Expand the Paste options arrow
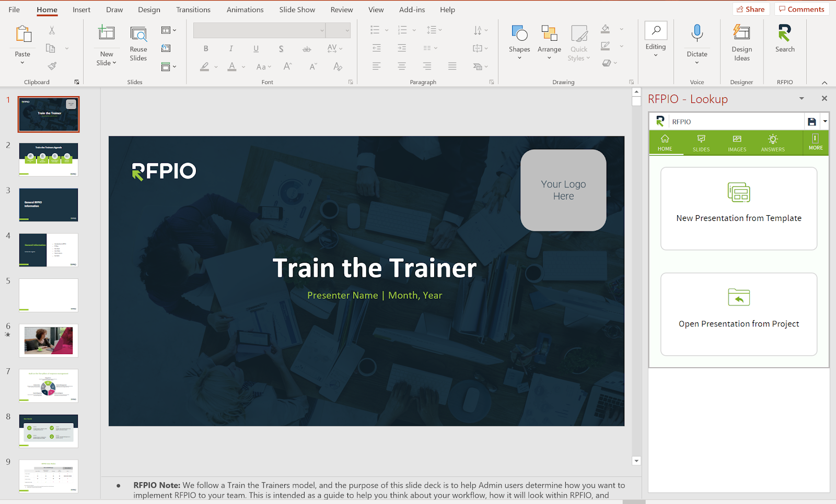Viewport: 836px width, 504px height. (22, 63)
